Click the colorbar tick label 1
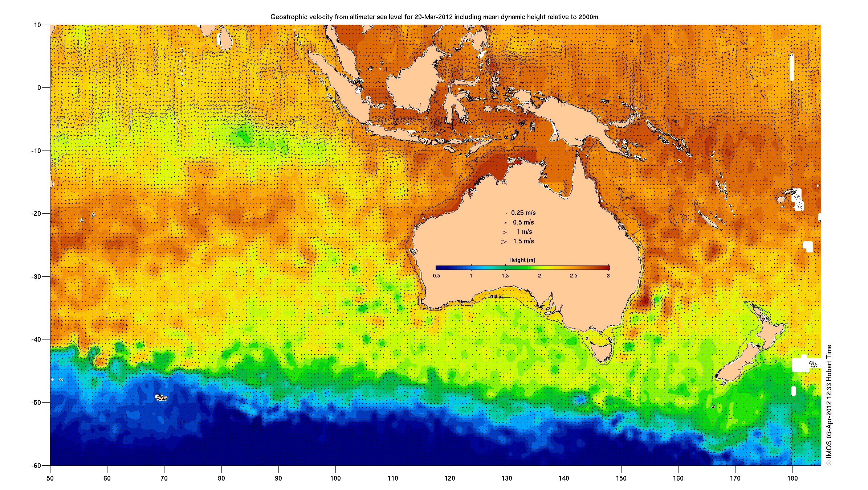Viewport: 868px width, 490px height. [x=471, y=276]
